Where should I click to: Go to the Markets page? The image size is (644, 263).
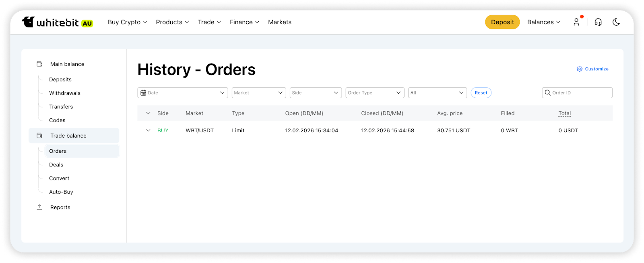[x=279, y=22]
